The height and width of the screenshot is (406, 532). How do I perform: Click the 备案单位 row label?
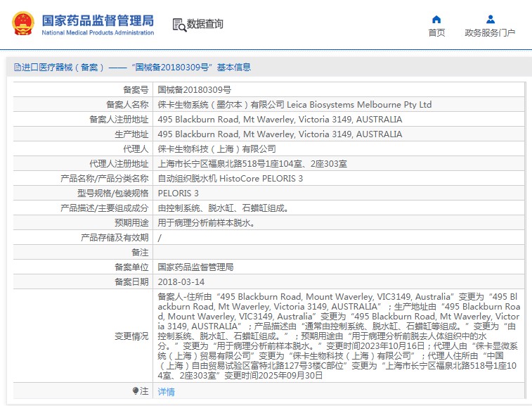pos(131,267)
